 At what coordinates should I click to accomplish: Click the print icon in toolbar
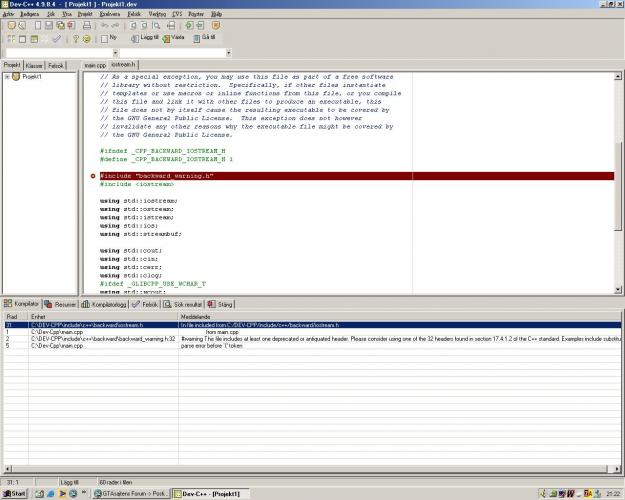(87, 25)
